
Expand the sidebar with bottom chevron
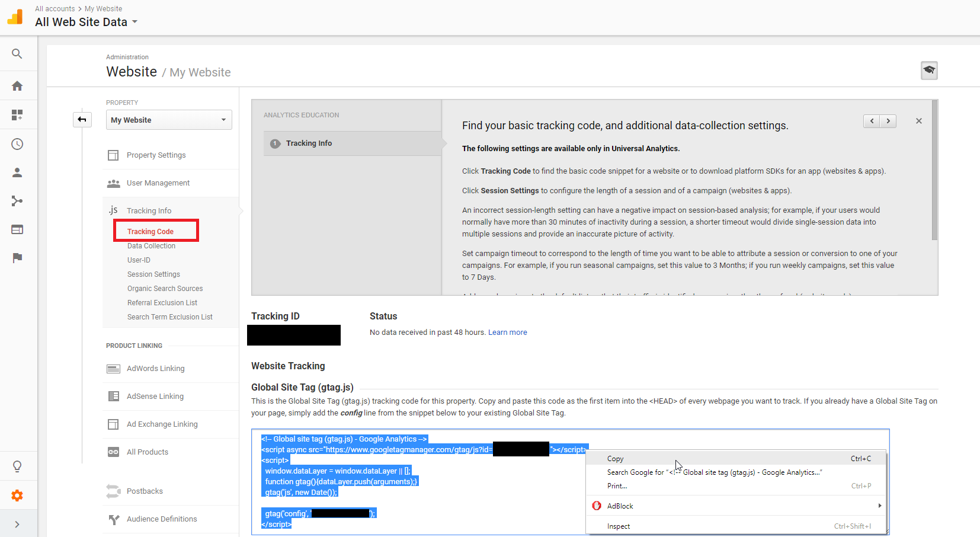[x=17, y=524]
